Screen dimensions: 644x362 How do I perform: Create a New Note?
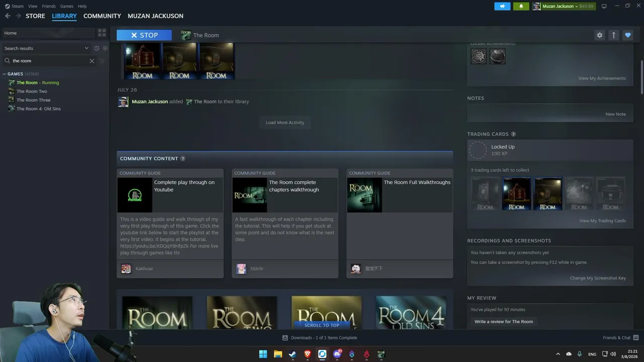(615, 114)
